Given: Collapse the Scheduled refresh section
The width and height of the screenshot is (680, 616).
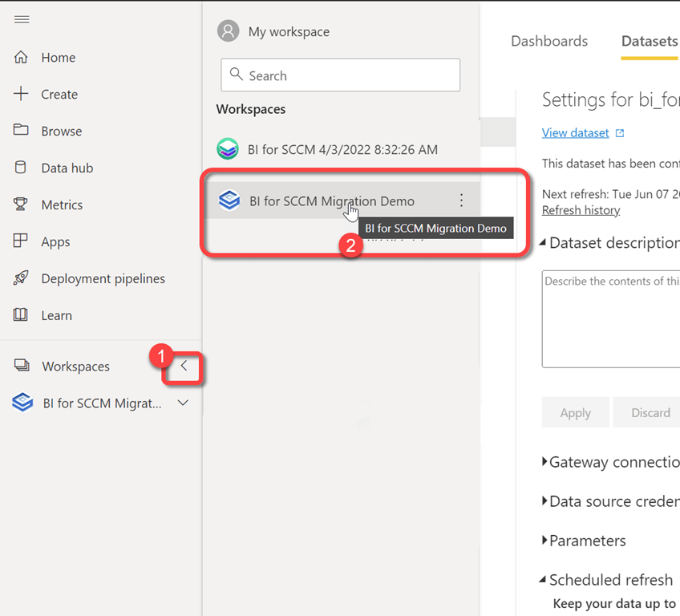Looking at the screenshot, I should (x=542, y=579).
